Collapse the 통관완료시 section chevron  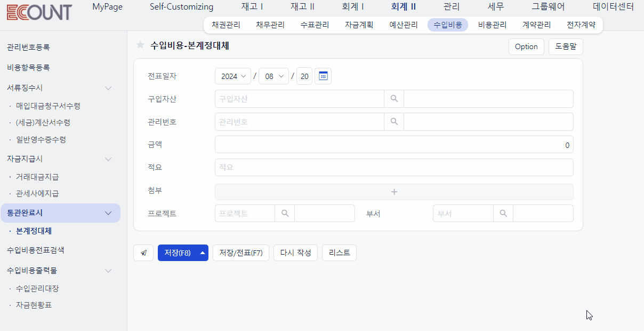(x=108, y=213)
